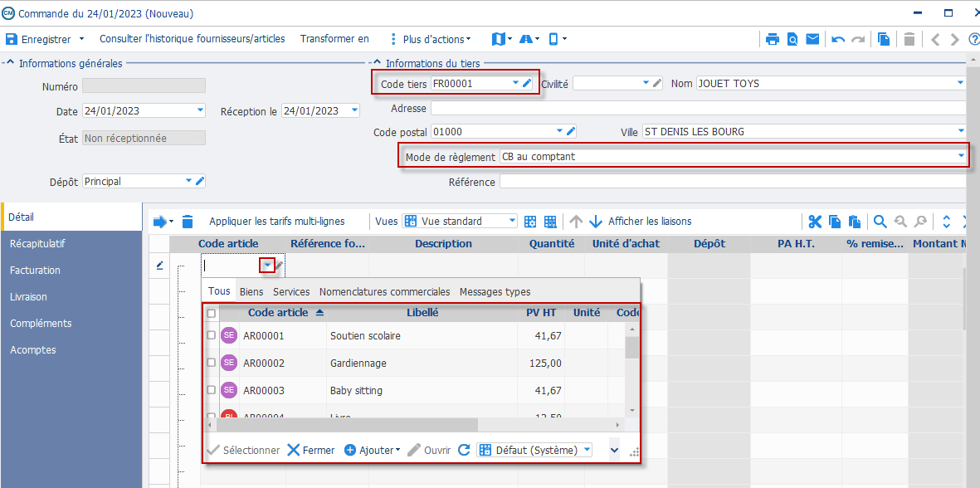Open the Civilité dropdown
This screenshot has height=488, width=980.
(x=646, y=83)
